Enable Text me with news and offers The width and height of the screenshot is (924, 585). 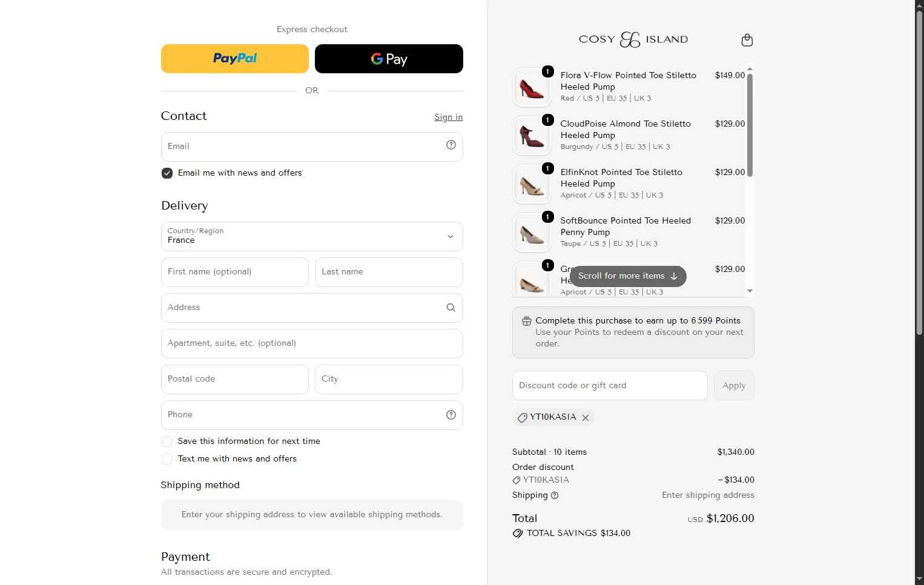coord(167,459)
